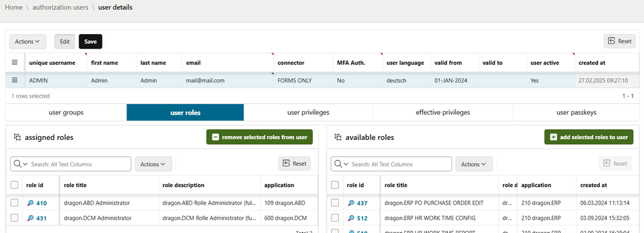Select the user roles tab

pos(186,112)
